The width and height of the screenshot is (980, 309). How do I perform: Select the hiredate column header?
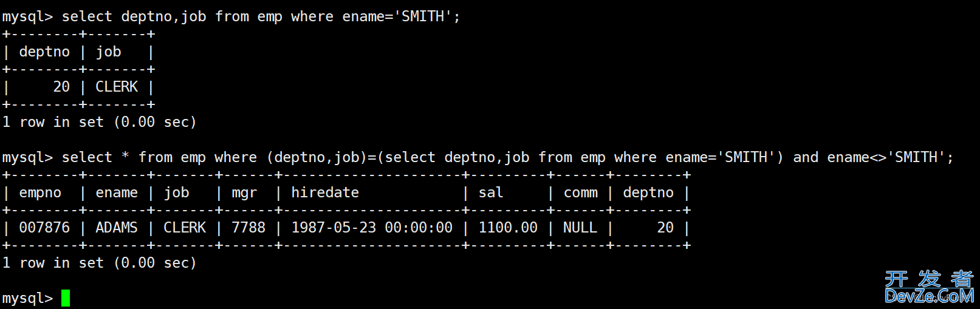[325, 192]
